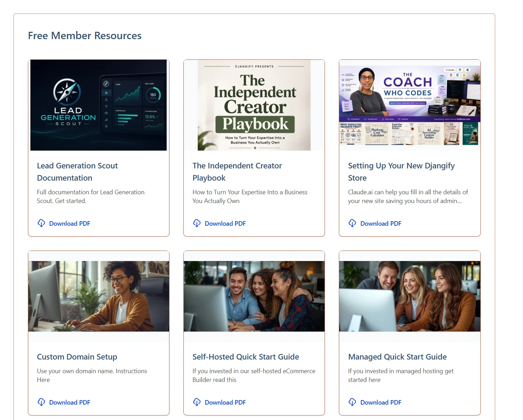Viewport: 523px width, 420px height.
Task: Click 'If you invested in our self-hosted' description
Action: click(x=254, y=375)
